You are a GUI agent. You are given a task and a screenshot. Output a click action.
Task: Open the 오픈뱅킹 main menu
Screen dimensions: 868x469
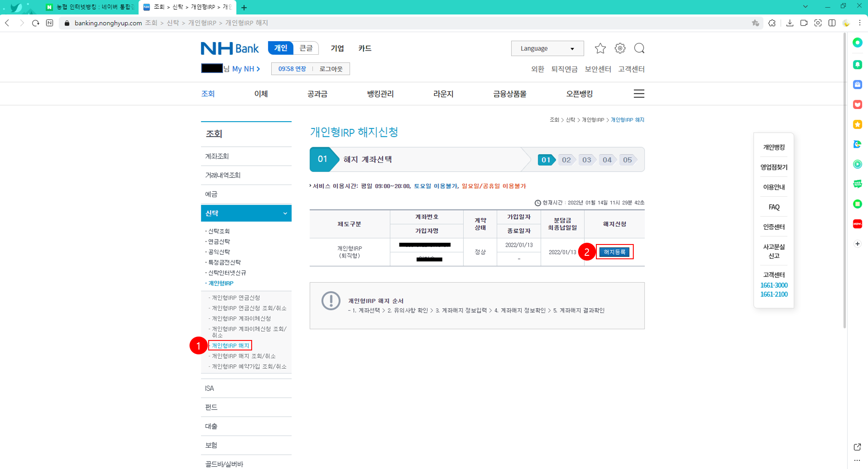coord(579,94)
